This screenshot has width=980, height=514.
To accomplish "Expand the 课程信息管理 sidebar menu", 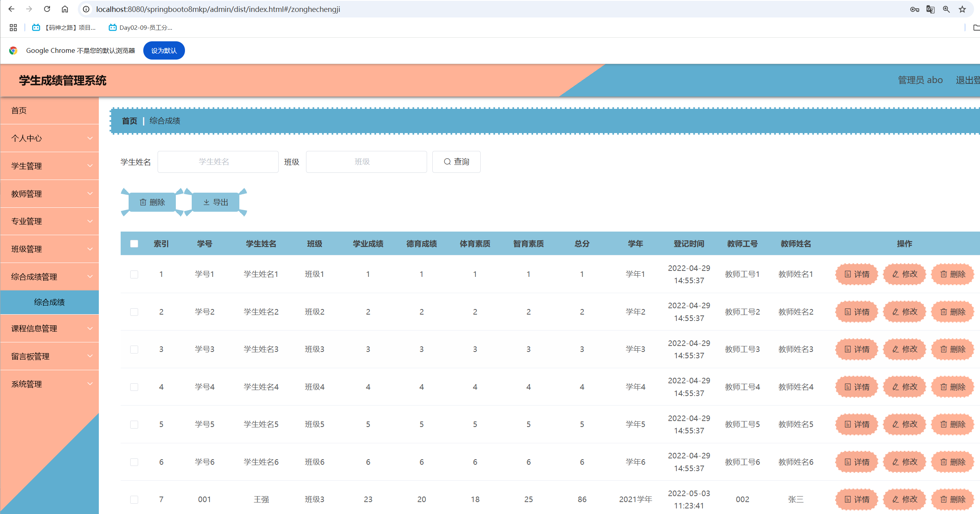I will pyautogui.click(x=50, y=328).
